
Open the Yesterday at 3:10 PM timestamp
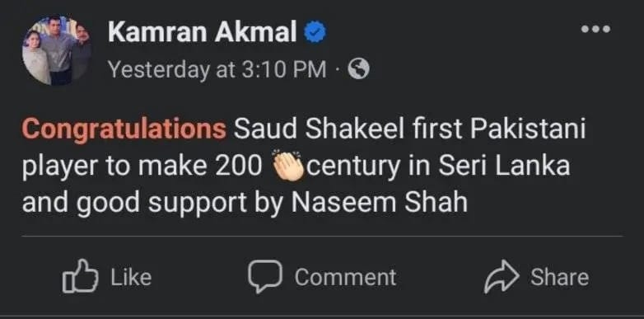(x=217, y=69)
